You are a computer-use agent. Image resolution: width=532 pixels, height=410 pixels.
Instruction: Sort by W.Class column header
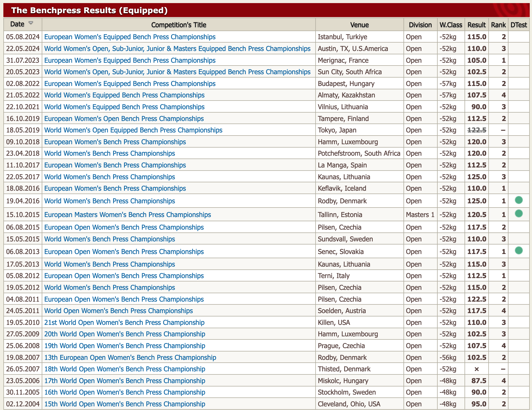pyautogui.click(x=451, y=25)
